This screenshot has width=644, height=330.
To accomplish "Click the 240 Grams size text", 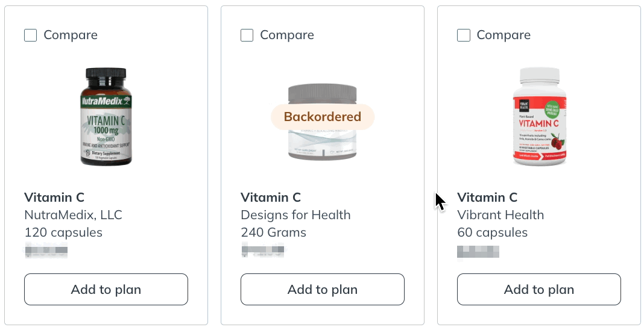I will pos(274,232).
